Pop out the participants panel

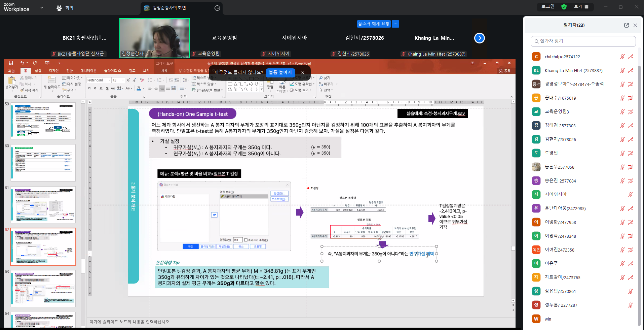coord(626,25)
